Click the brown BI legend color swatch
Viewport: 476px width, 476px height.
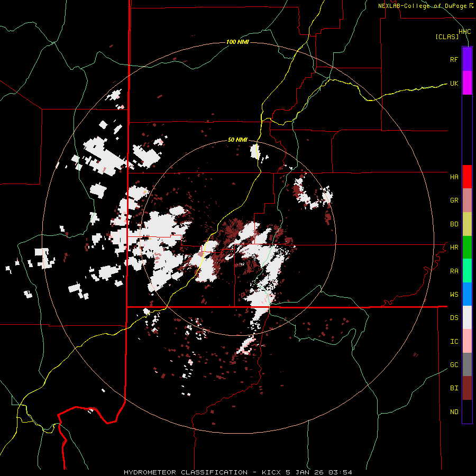pyautogui.click(x=467, y=388)
